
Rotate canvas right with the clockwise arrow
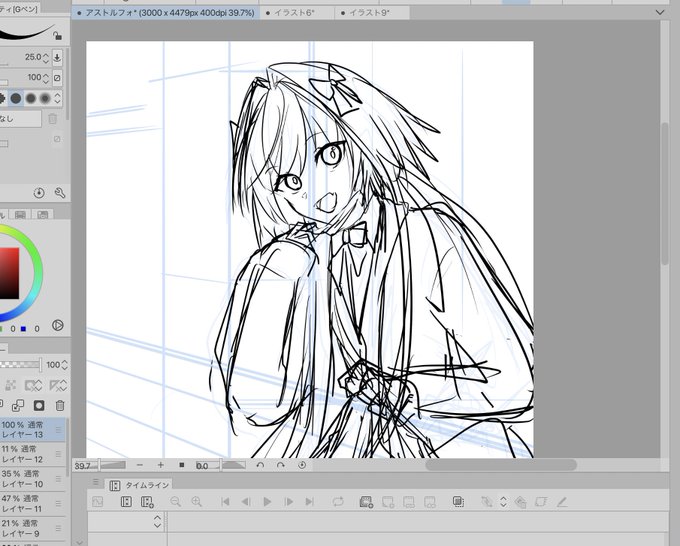[x=281, y=465]
